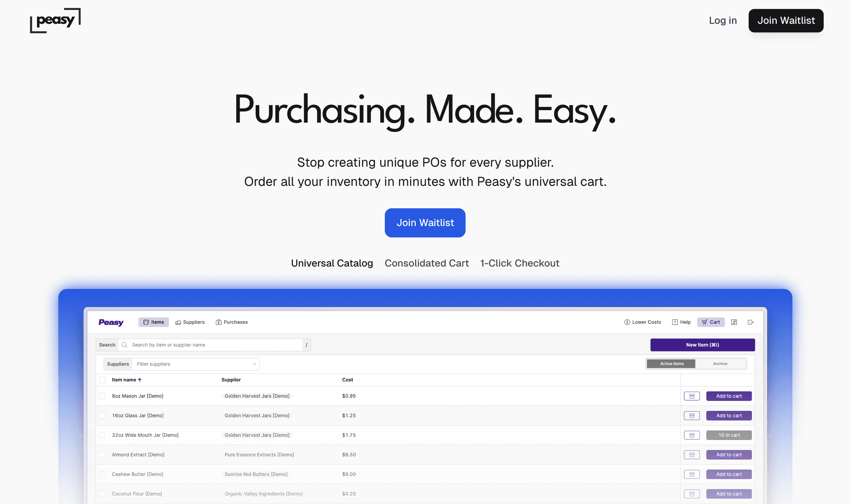The image size is (850, 504).
Task: Open Lower Costs in the navigation bar
Action: click(642, 322)
